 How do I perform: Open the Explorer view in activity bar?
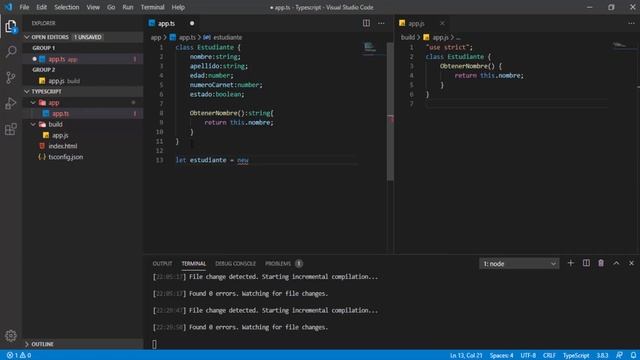(11, 27)
